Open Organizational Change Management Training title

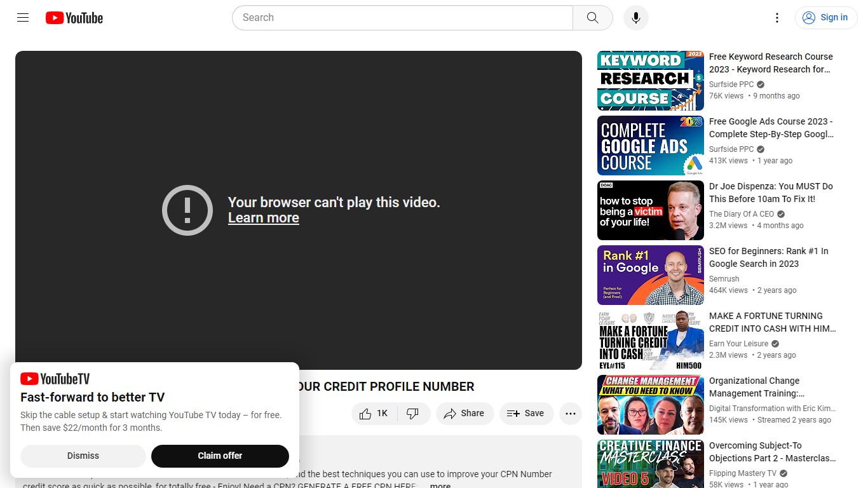(757, 387)
